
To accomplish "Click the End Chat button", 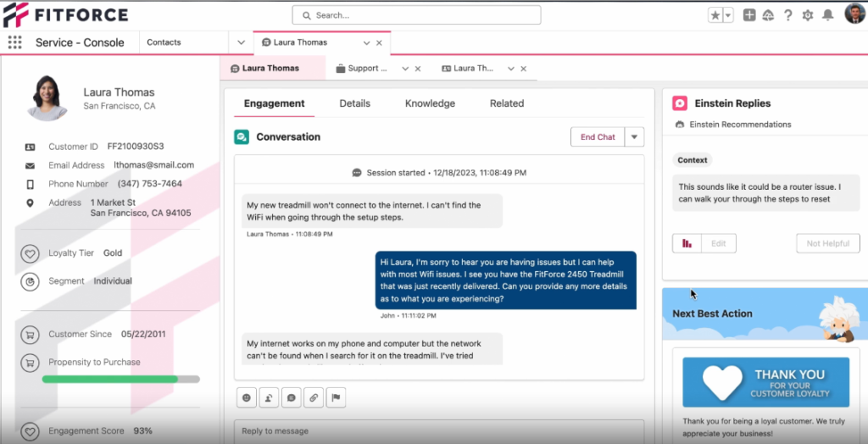I will (598, 137).
